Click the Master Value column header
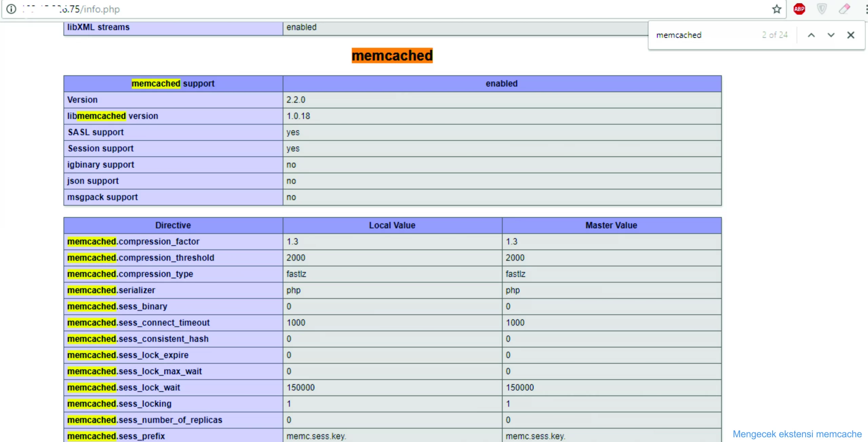Screen dimensions: 868x442 (611, 225)
